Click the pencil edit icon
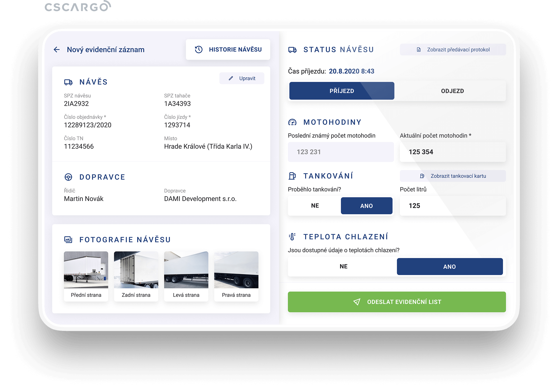Screen dimensions: 558x392 [x=231, y=78]
